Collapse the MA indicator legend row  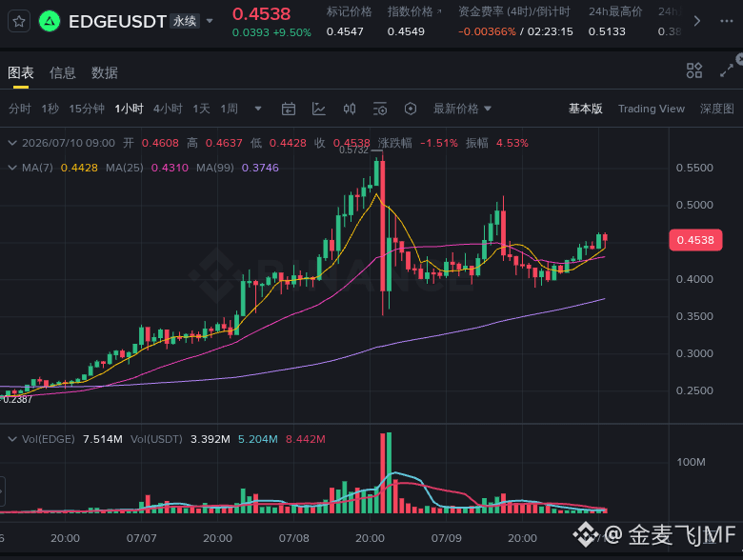click(x=12, y=168)
